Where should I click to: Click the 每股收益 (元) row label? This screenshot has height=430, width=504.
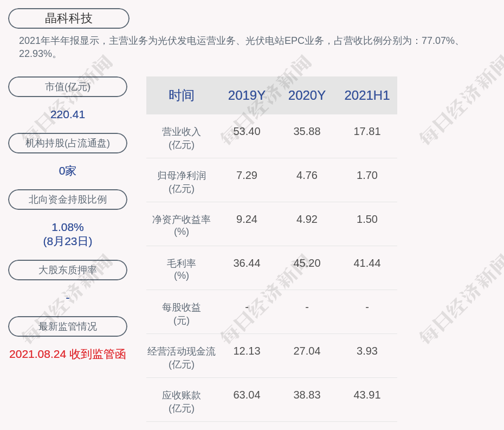[182, 314]
